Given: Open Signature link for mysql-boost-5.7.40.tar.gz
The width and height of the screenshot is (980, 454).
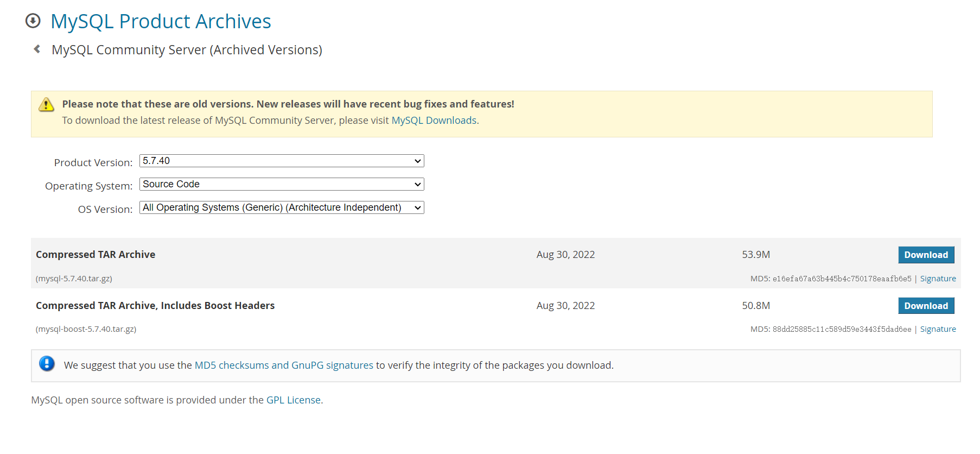Looking at the screenshot, I should pos(938,329).
